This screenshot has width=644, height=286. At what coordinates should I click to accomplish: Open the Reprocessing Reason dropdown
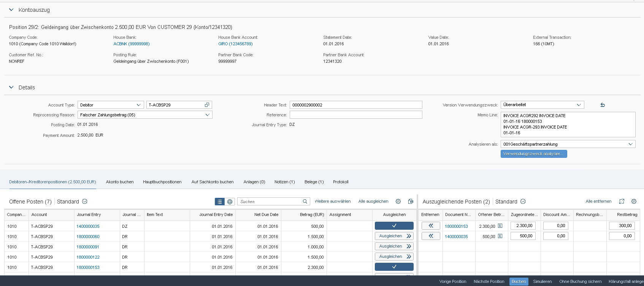[207, 115]
